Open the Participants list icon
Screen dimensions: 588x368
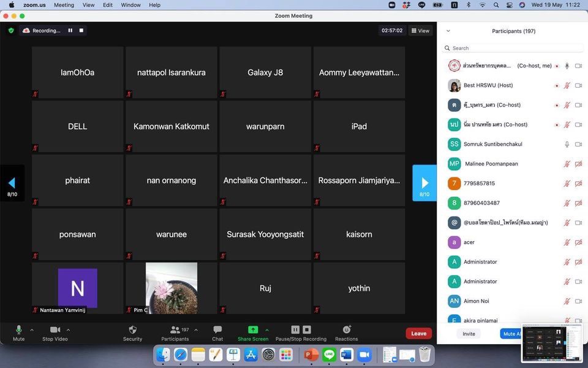coord(175,330)
